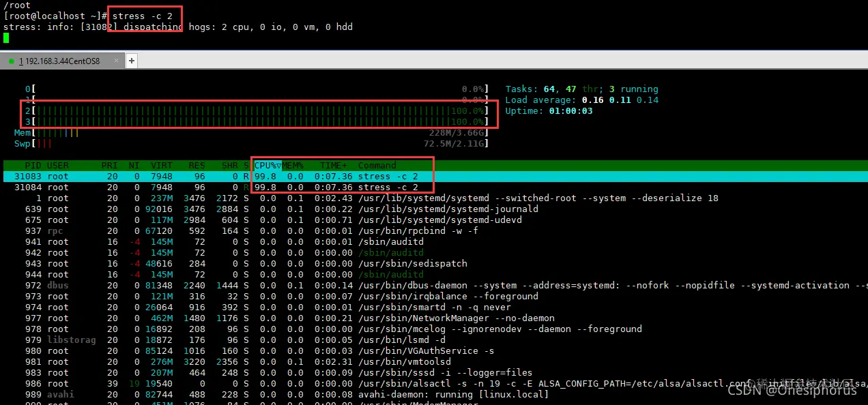868x405 pixels.
Task: Select the systemd-journald process row PID 639
Action: click(434, 209)
